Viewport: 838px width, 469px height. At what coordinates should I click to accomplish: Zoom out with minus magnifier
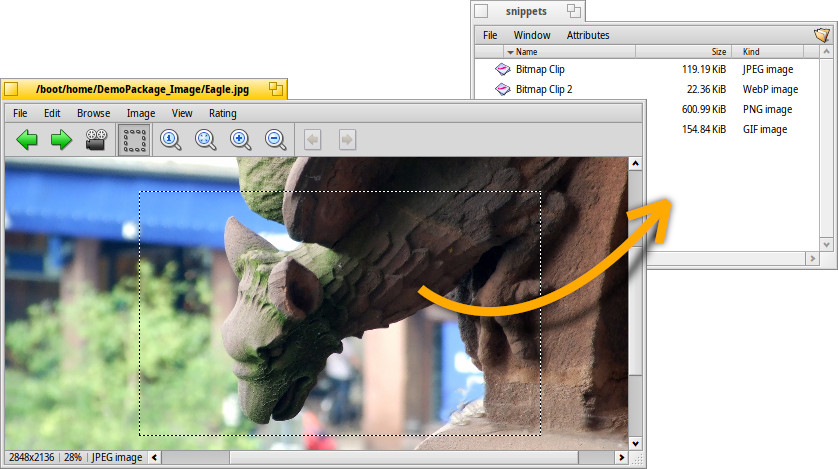pos(276,140)
